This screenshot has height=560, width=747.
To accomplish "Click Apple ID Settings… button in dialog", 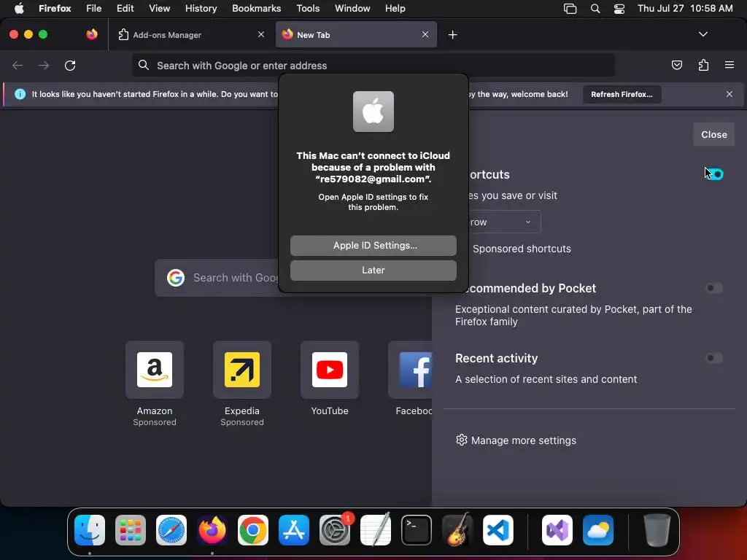I will pyautogui.click(x=373, y=245).
